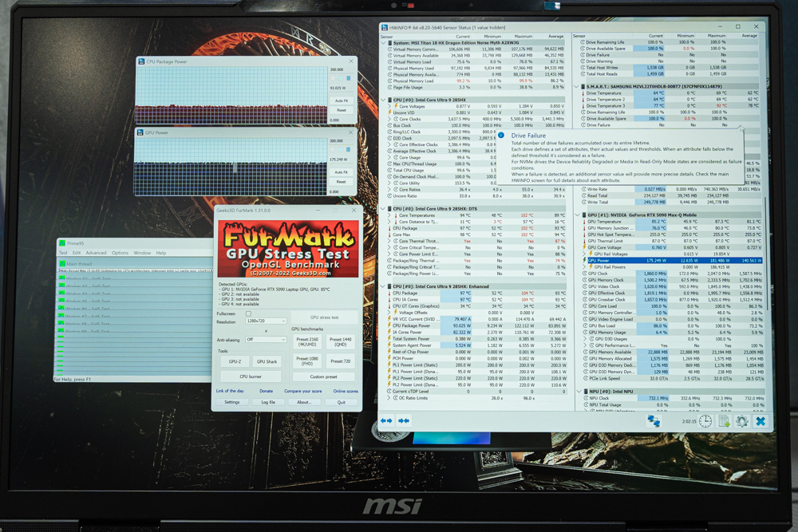This screenshot has width=798, height=532.
Task: Expand the Core Temperatures row
Action: (389, 215)
